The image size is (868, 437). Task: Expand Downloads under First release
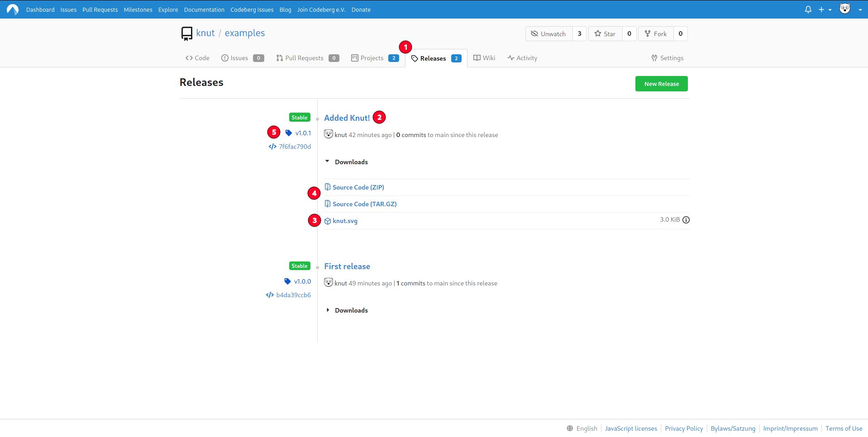(347, 310)
